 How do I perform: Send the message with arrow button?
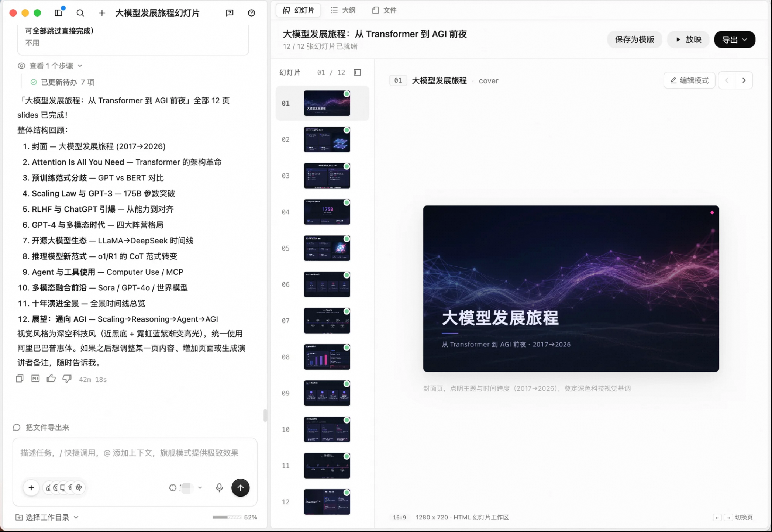coord(240,488)
